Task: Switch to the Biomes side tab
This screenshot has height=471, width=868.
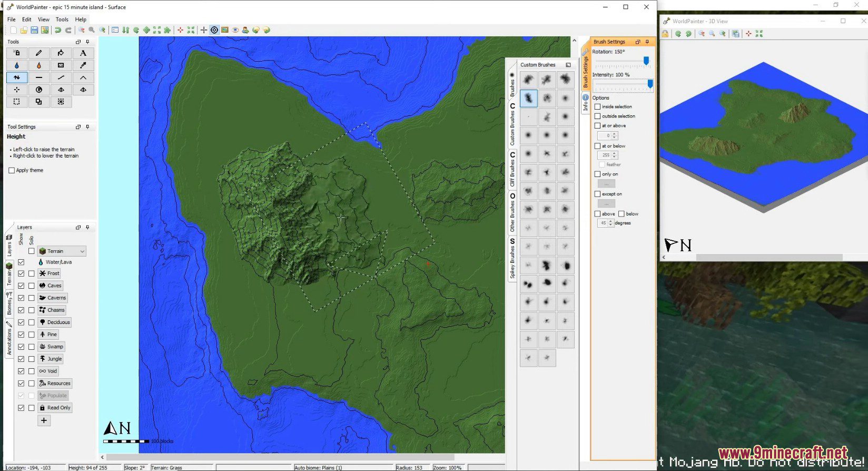Action: (x=9, y=303)
